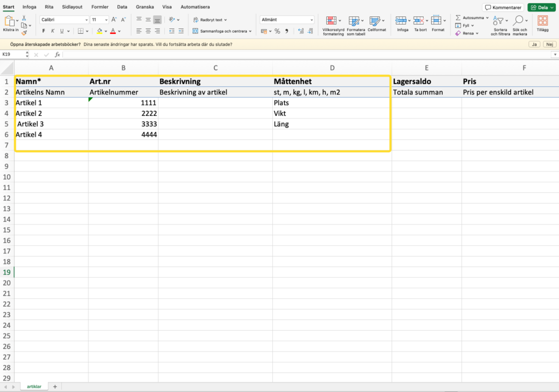Select the artiklar sheet tab
559x392 pixels.
pos(34,387)
